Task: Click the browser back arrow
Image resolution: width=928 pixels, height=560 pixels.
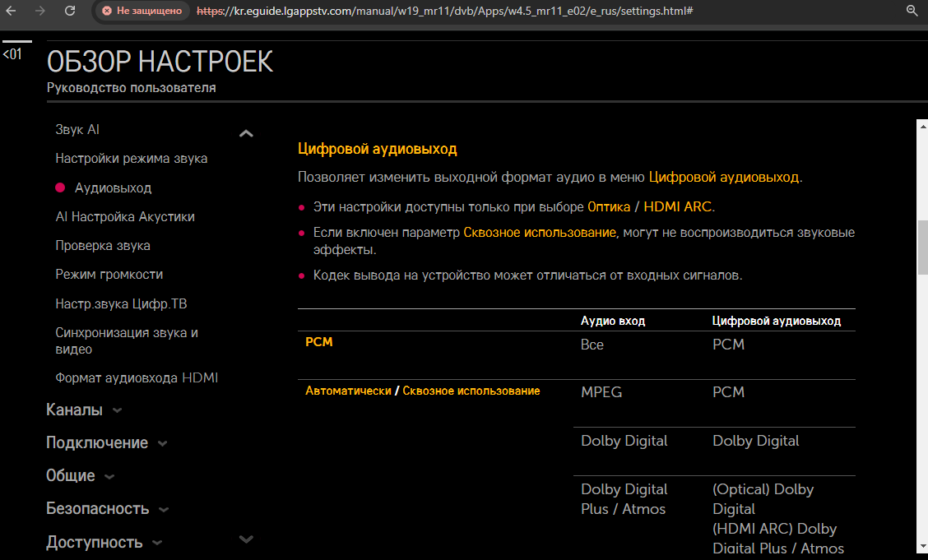Action: click(12, 11)
